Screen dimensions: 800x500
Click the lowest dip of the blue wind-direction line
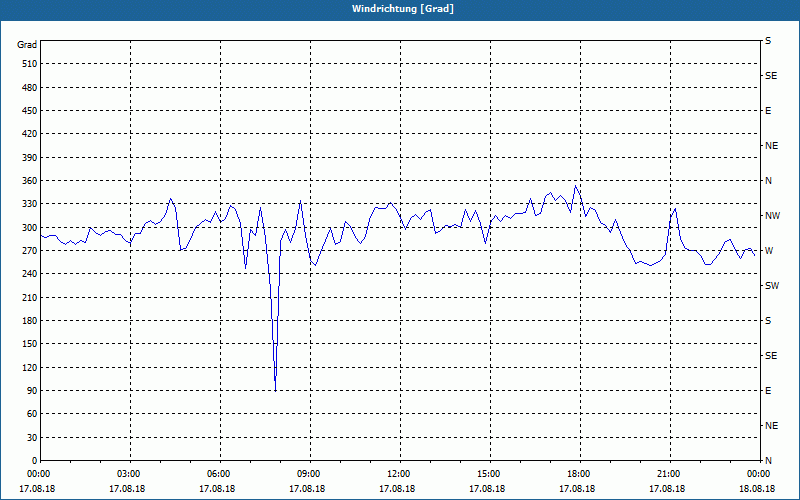(x=276, y=390)
